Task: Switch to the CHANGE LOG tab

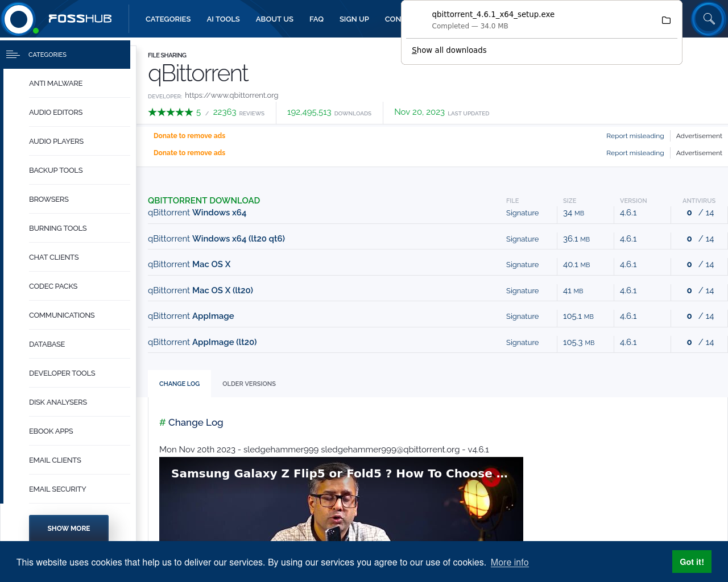Action: [179, 384]
